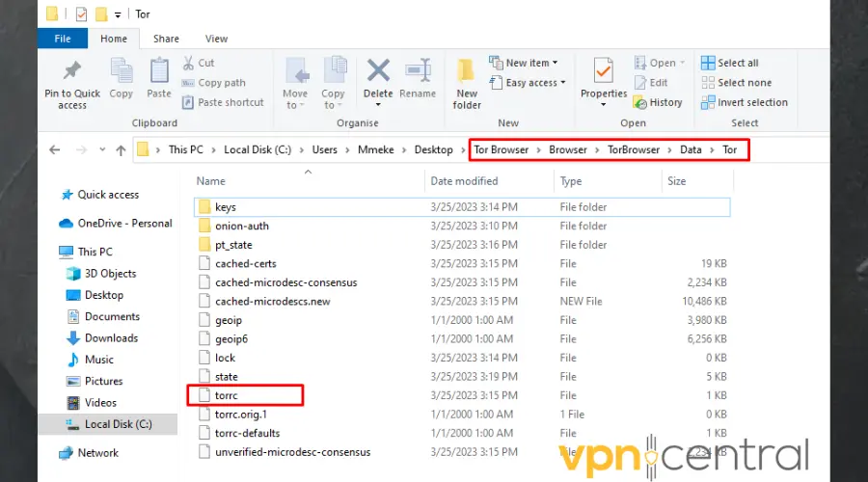Click the Up arrow navigation button

pos(121,150)
